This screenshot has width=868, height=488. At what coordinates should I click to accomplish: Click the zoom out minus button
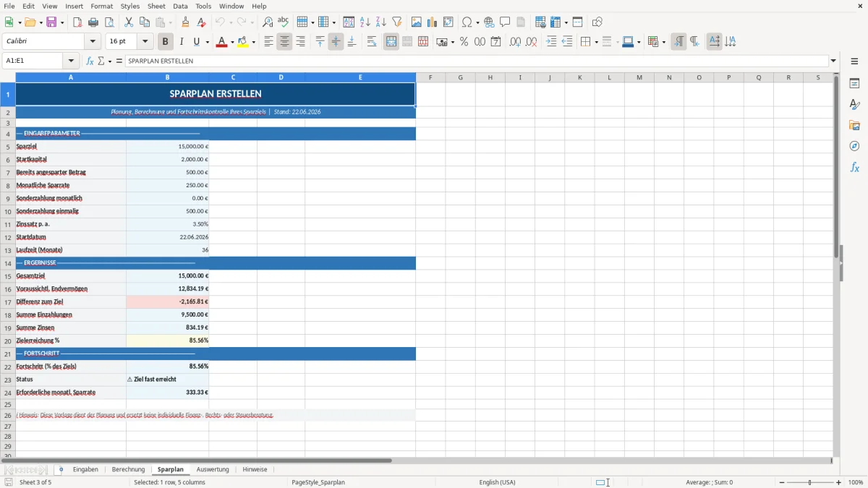(781, 482)
